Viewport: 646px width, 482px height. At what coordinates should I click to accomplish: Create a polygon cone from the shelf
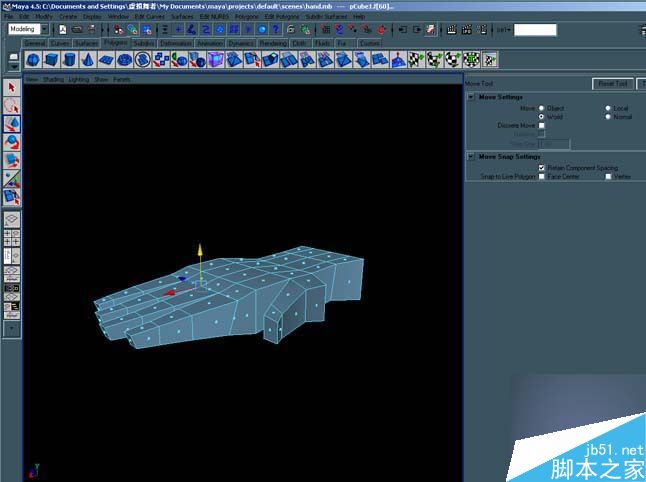(87, 60)
